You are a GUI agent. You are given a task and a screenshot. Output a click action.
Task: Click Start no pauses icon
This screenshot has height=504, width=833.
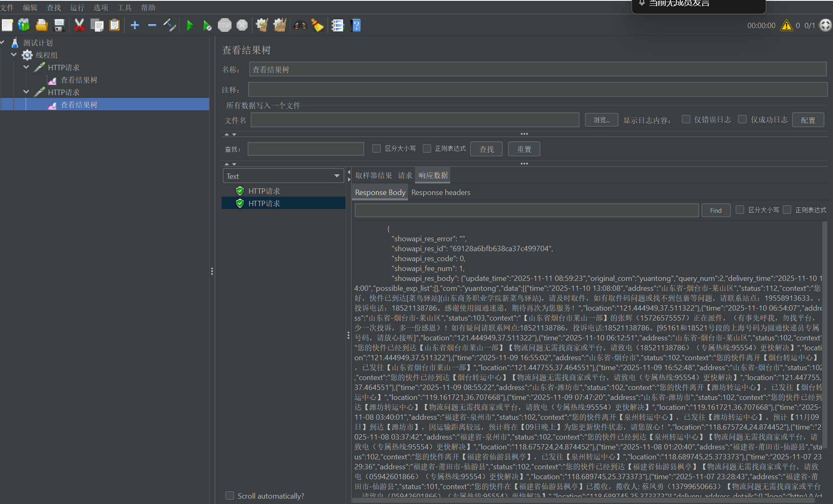[x=208, y=26]
